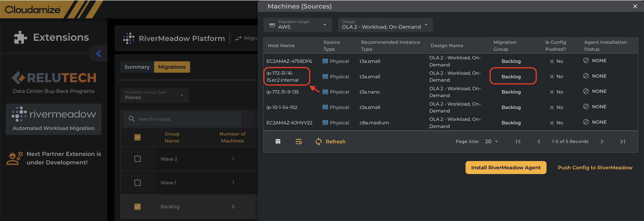Click the Extensions puzzle piece icon
The width and height of the screenshot is (644, 221).
pos(20,38)
